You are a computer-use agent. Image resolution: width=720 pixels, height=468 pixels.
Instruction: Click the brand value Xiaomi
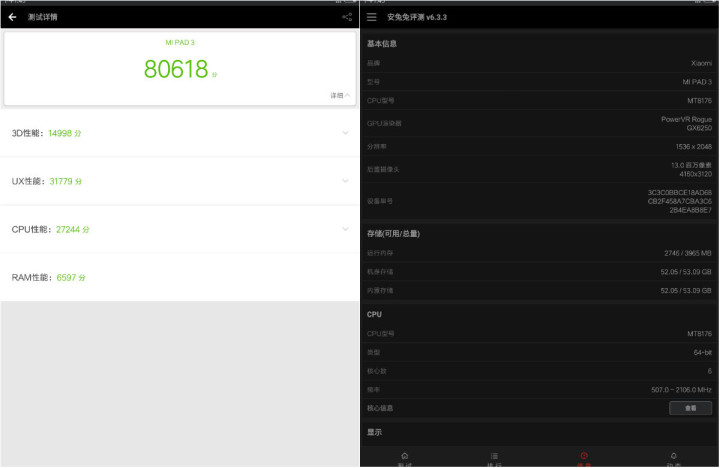pos(701,63)
